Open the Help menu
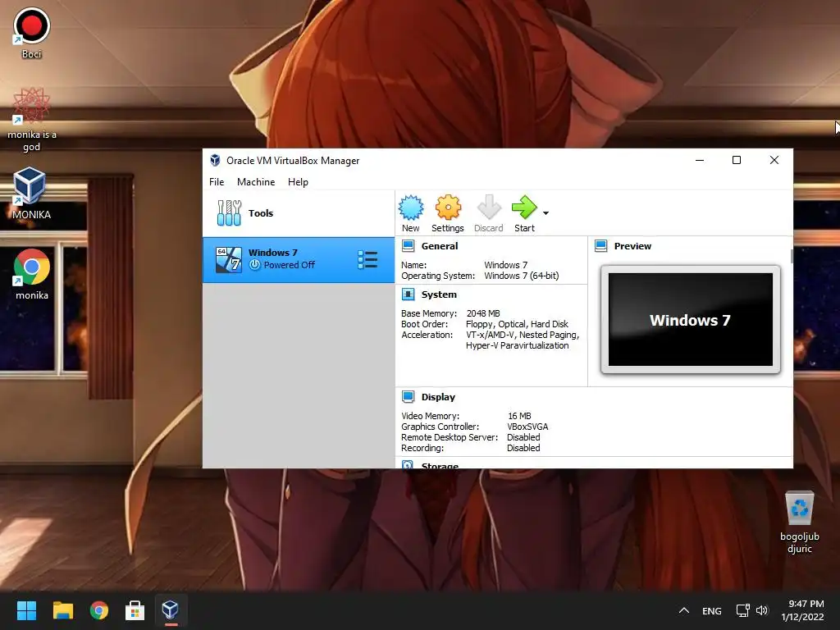Image resolution: width=840 pixels, height=630 pixels. click(298, 182)
